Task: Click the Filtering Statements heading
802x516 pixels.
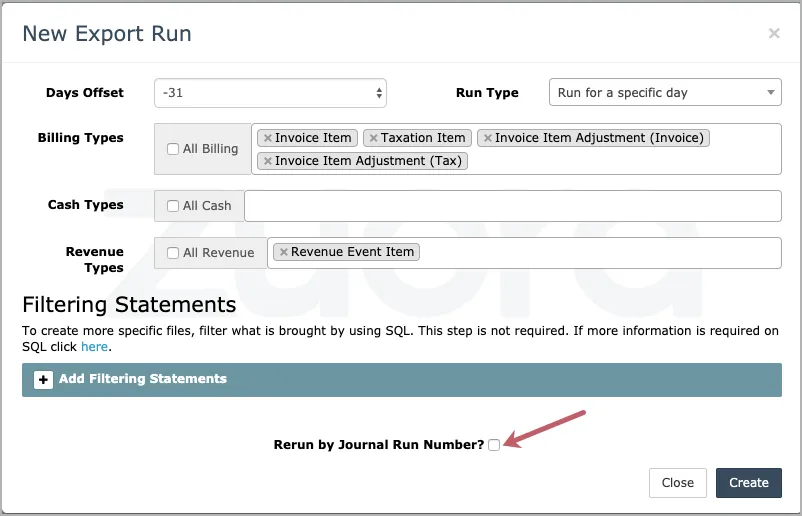Action: [129, 305]
